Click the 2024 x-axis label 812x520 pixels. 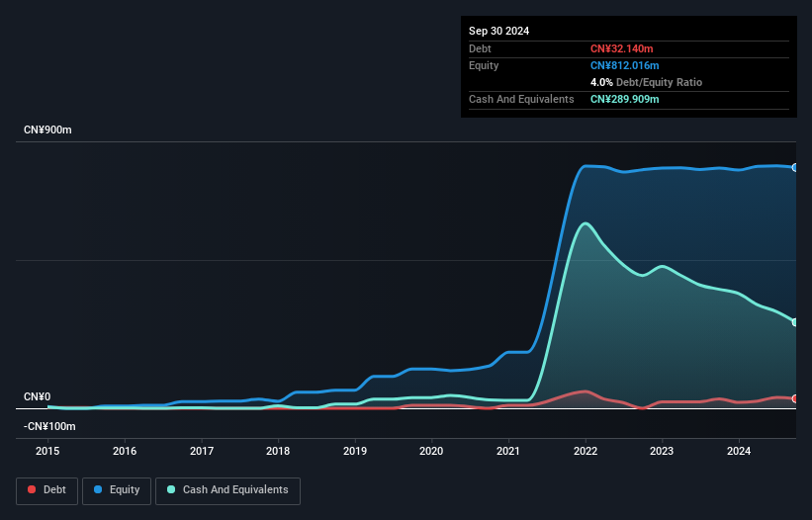(x=739, y=451)
